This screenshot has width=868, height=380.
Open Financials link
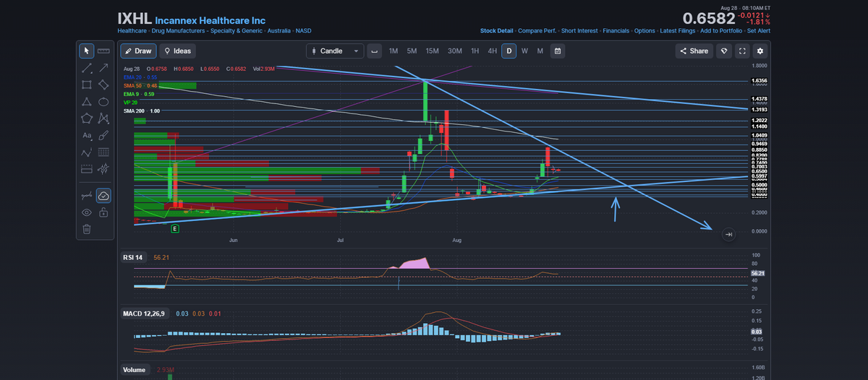coord(616,31)
